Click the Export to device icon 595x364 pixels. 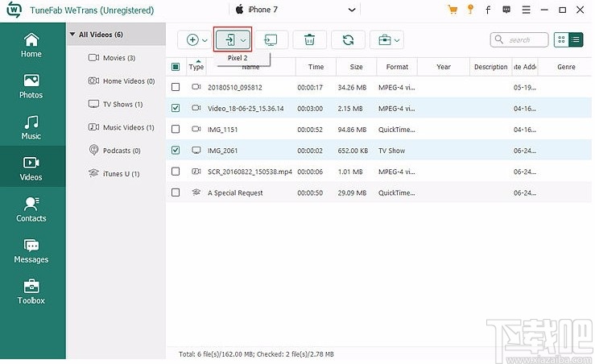tap(230, 39)
